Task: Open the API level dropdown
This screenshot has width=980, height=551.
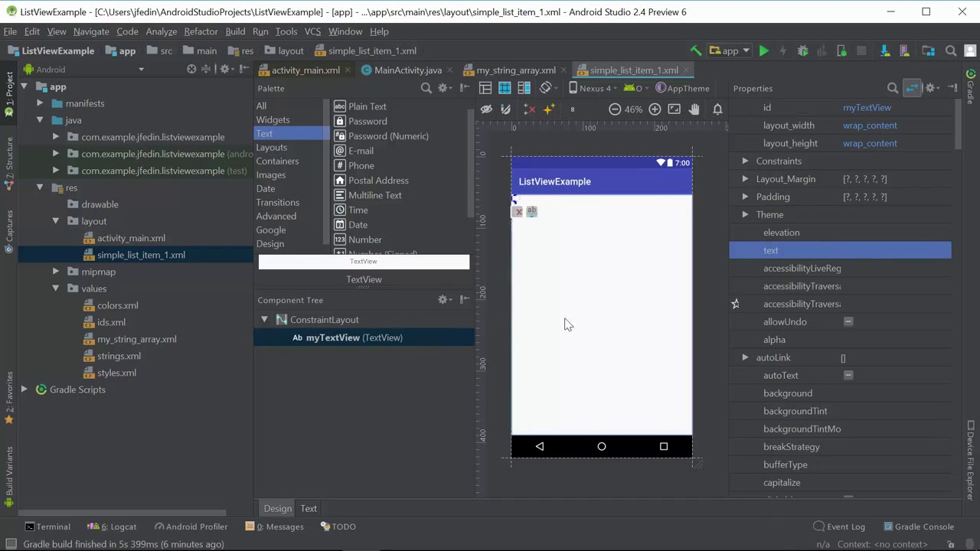Action: pyautogui.click(x=637, y=88)
